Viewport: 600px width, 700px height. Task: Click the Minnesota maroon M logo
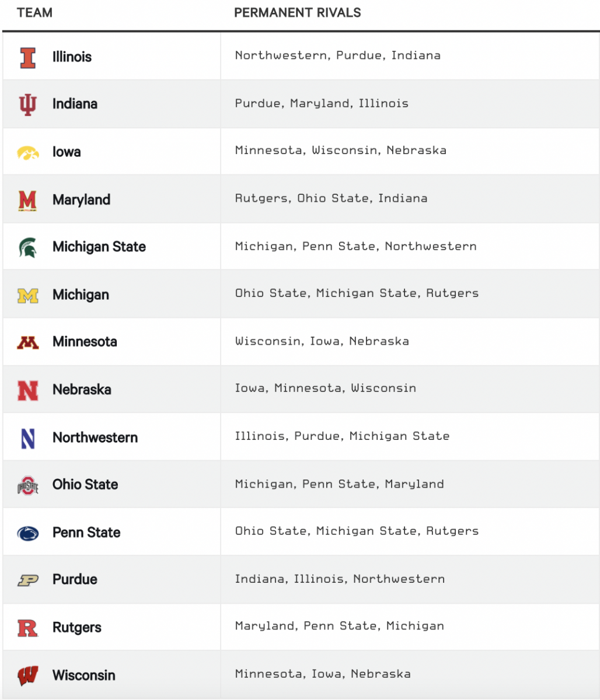click(27, 342)
